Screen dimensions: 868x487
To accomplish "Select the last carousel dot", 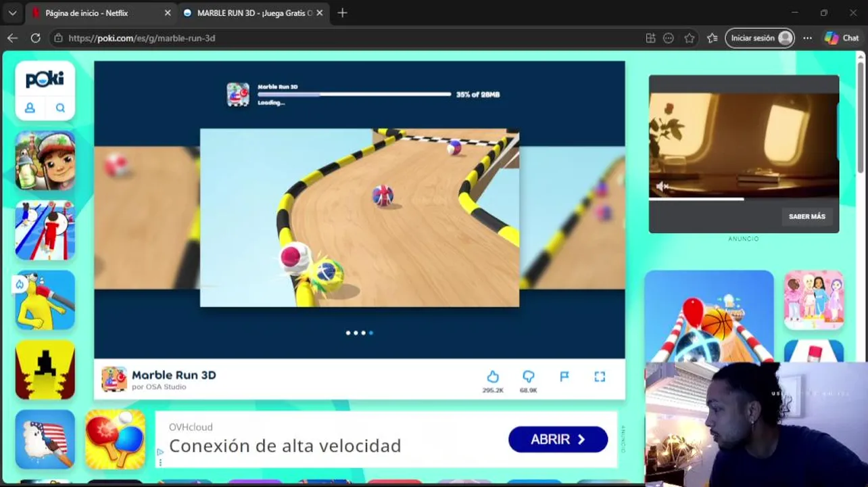I will click(x=371, y=333).
